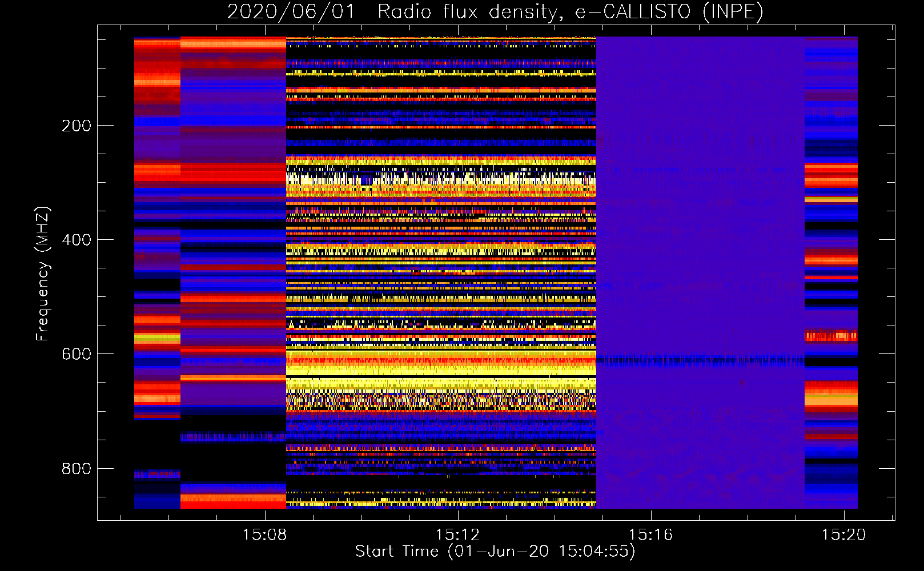
Task: Click the "Start Time (01-Jun-20 15:04:55)" axis label
Action: tap(495, 551)
